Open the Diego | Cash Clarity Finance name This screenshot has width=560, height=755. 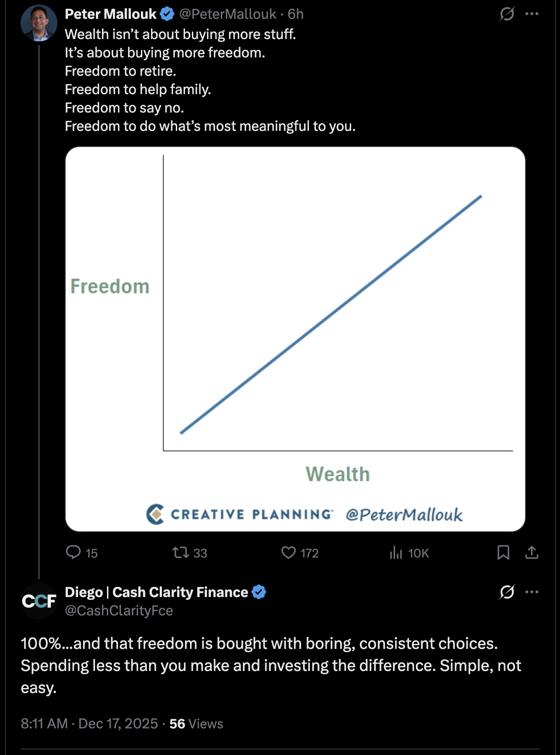pyautogui.click(x=157, y=592)
